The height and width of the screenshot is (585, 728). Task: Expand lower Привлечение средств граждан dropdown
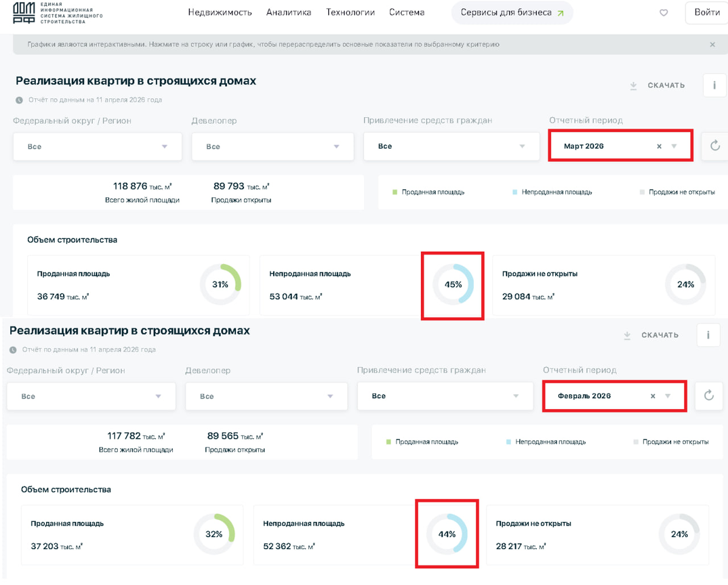pos(445,396)
